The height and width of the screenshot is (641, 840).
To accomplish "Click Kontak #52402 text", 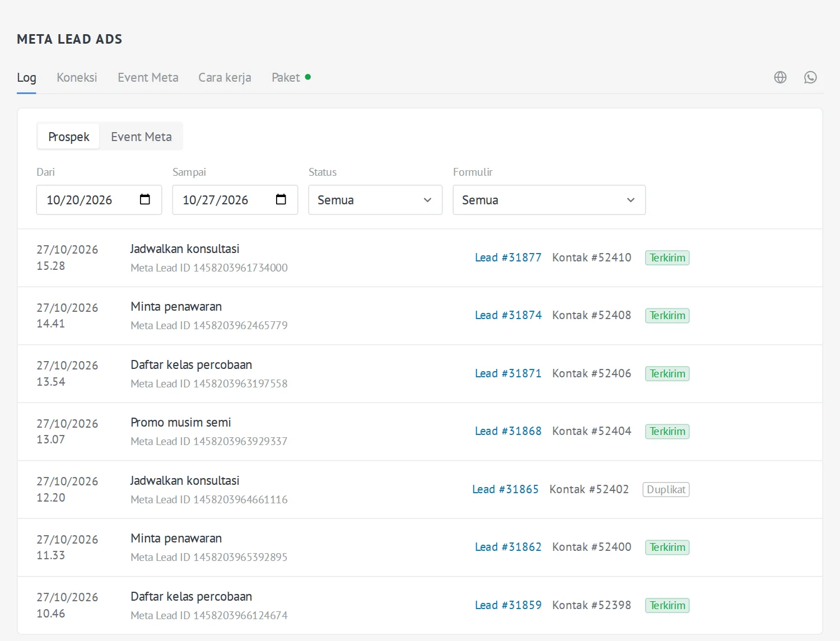I will click(589, 489).
